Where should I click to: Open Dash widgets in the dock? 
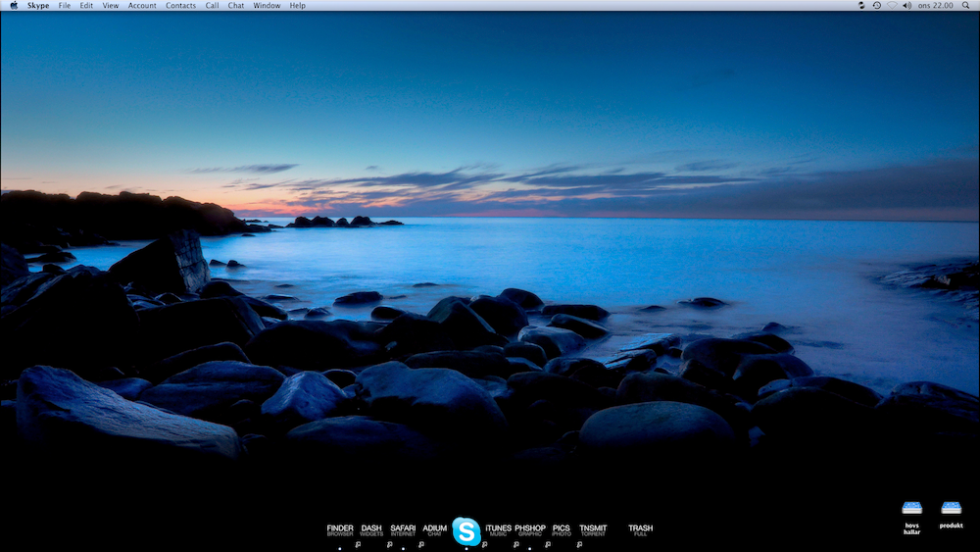pos(371,529)
